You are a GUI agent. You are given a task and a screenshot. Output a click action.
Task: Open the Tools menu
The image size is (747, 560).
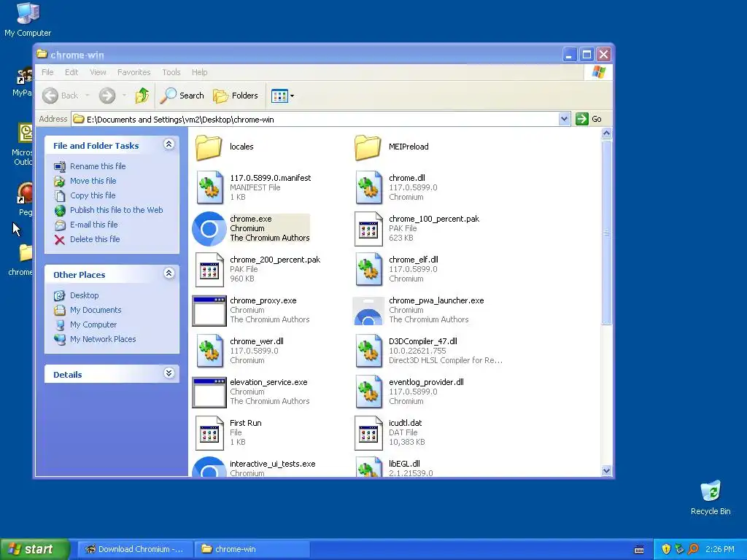171,72
